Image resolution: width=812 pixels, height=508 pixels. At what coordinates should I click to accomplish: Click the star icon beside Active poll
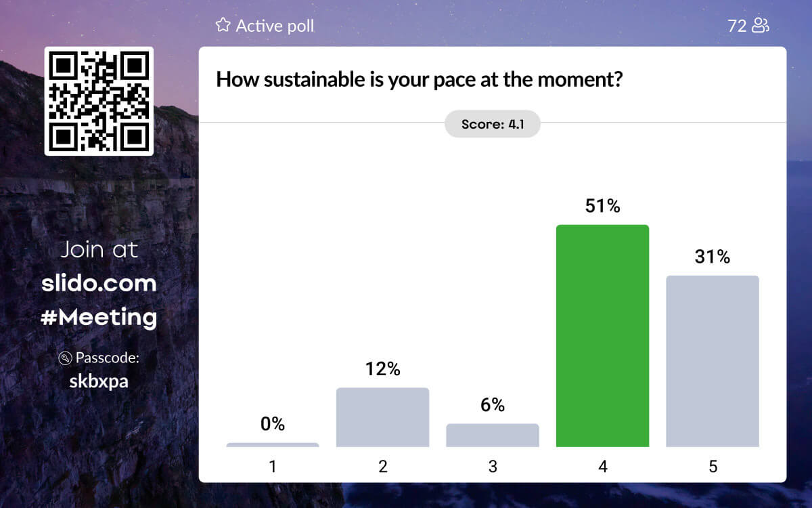[x=223, y=26]
